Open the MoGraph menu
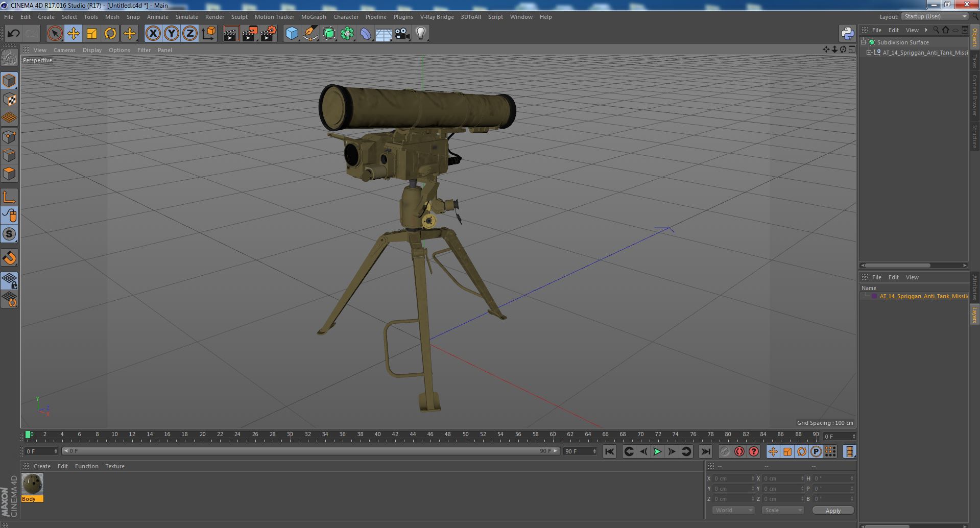Viewport: 980px width, 528px height. [x=314, y=17]
